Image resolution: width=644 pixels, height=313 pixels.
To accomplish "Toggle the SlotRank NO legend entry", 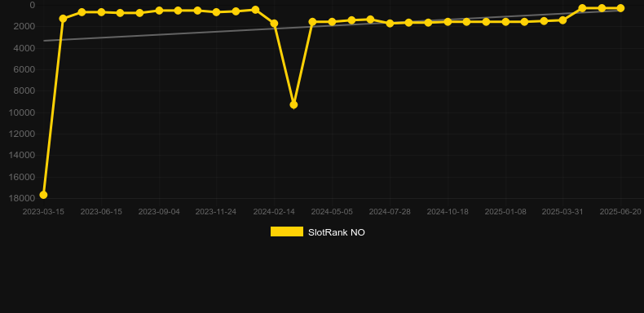I will tap(317, 232).
